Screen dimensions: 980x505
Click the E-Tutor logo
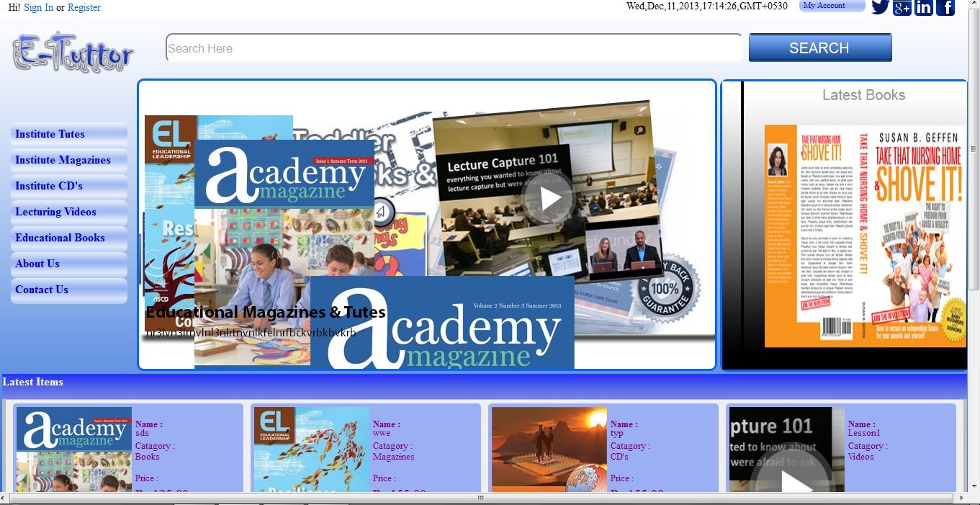click(x=73, y=53)
